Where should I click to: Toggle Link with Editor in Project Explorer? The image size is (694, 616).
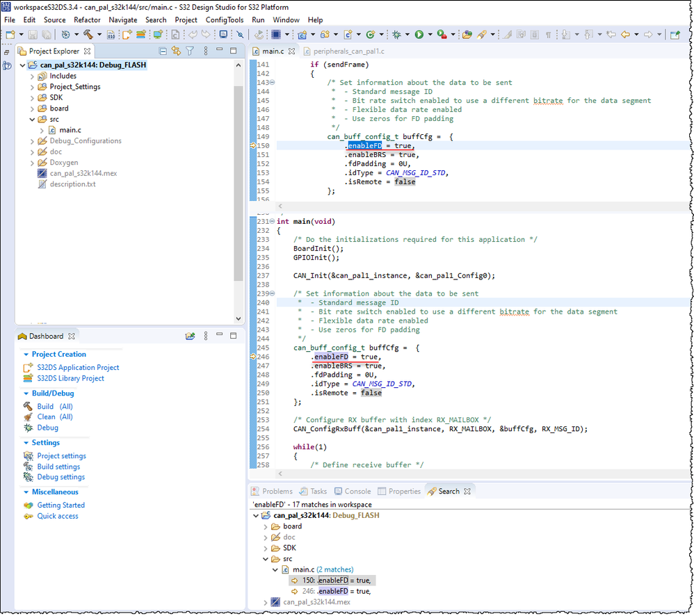[176, 51]
